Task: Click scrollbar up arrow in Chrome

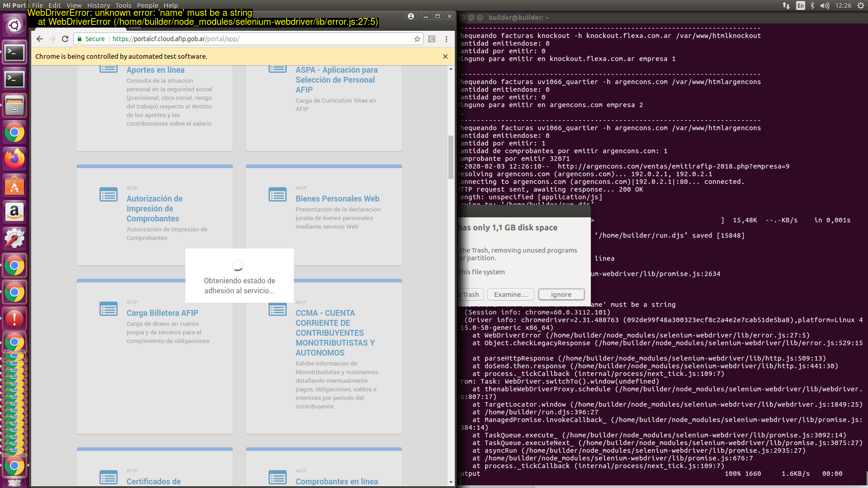Action: click(451, 69)
